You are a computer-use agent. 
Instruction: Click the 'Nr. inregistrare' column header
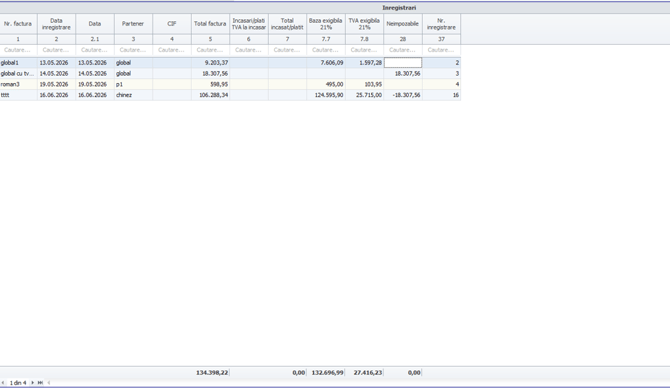pyautogui.click(x=441, y=24)
